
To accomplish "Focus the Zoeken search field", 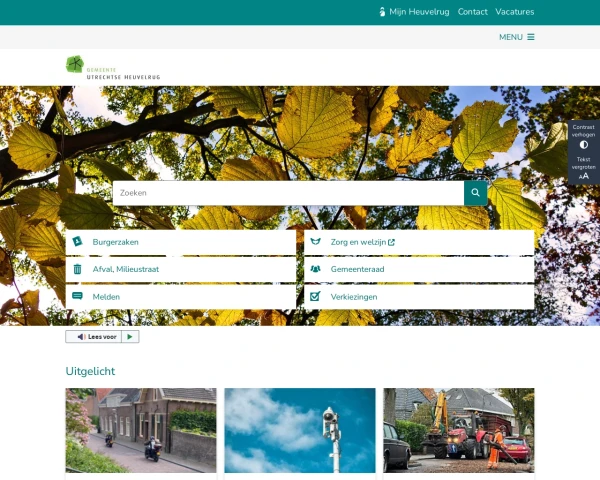I will 288,193.
